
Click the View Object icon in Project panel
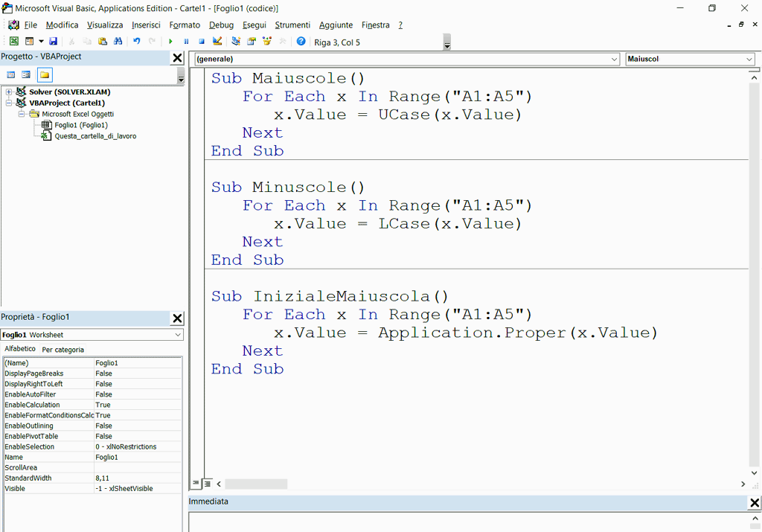point(26,75)
